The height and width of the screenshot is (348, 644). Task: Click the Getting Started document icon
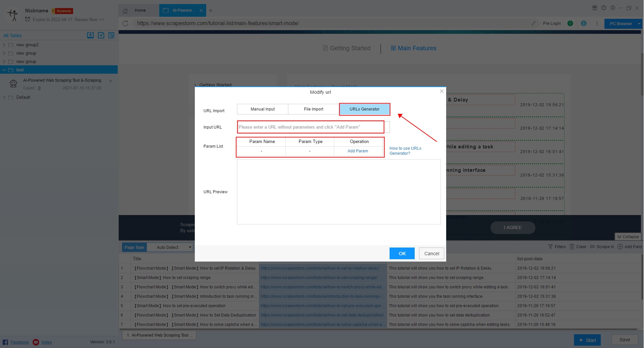pos(325,48)
